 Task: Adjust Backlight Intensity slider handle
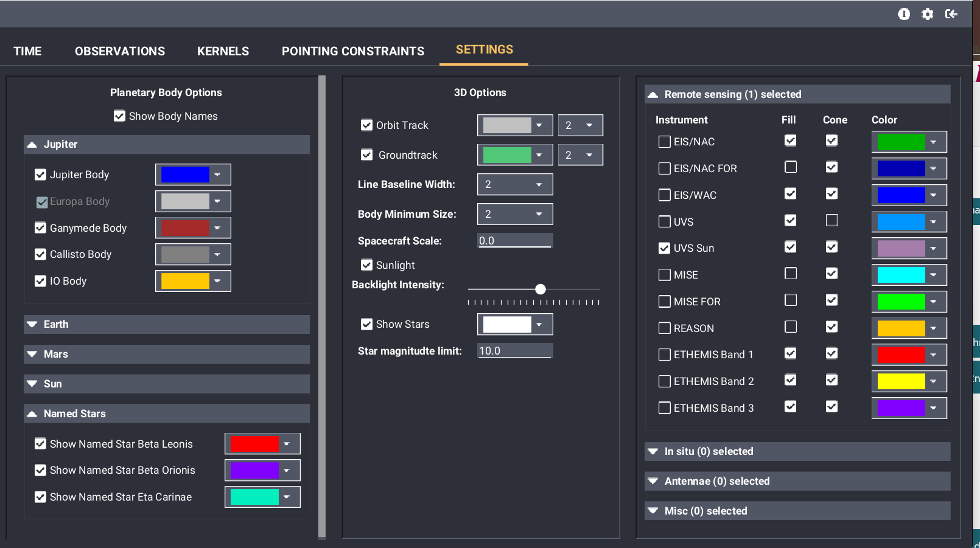[541, 289]
